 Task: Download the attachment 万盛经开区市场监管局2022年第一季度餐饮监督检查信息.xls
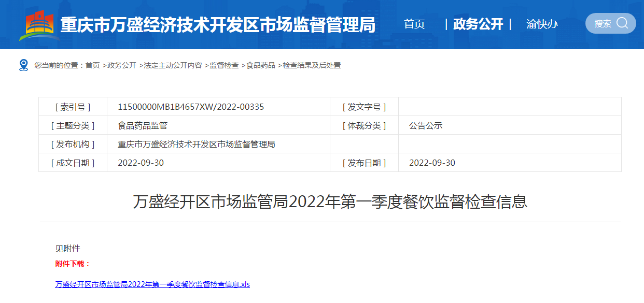coord(152,284)
